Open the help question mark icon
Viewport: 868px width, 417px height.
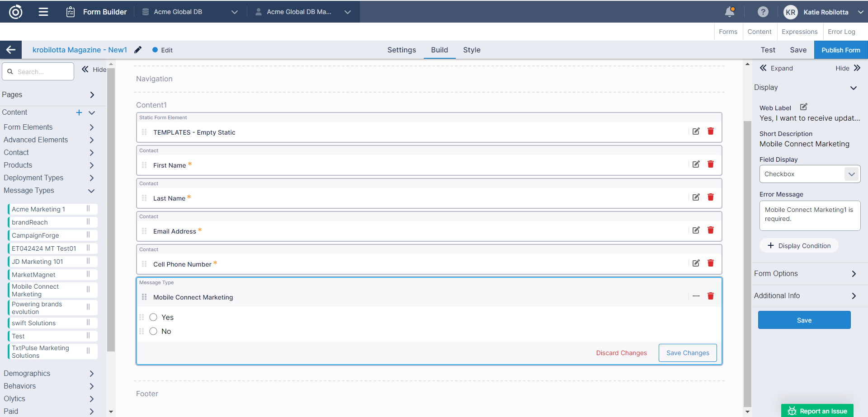pyautogui.click(x=763, y=12)
